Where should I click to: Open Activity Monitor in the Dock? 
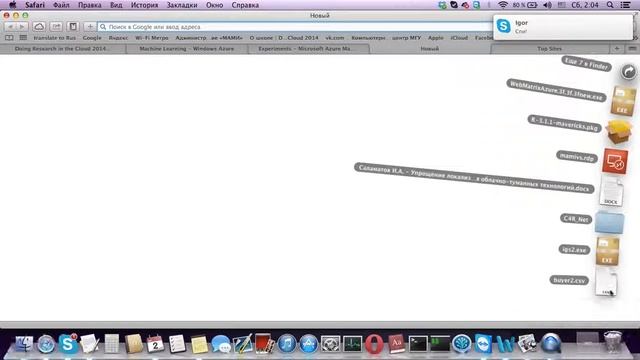[352, 344]
